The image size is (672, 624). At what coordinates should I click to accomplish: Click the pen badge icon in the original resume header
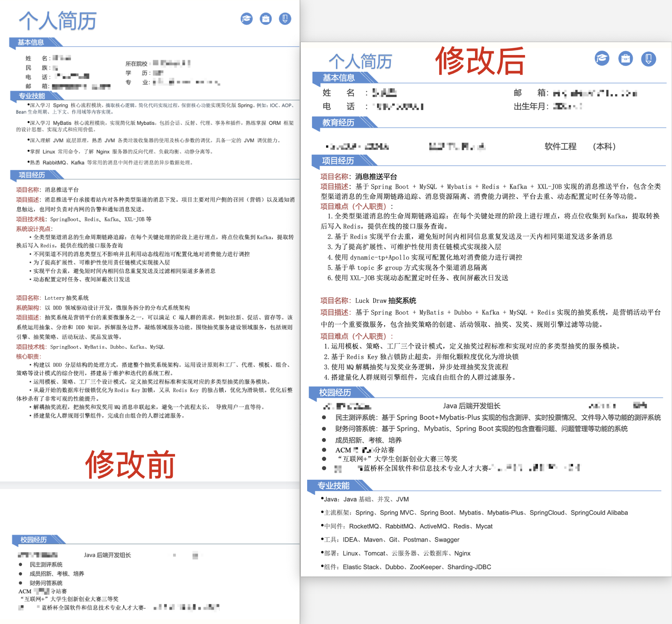coord(285,19)
